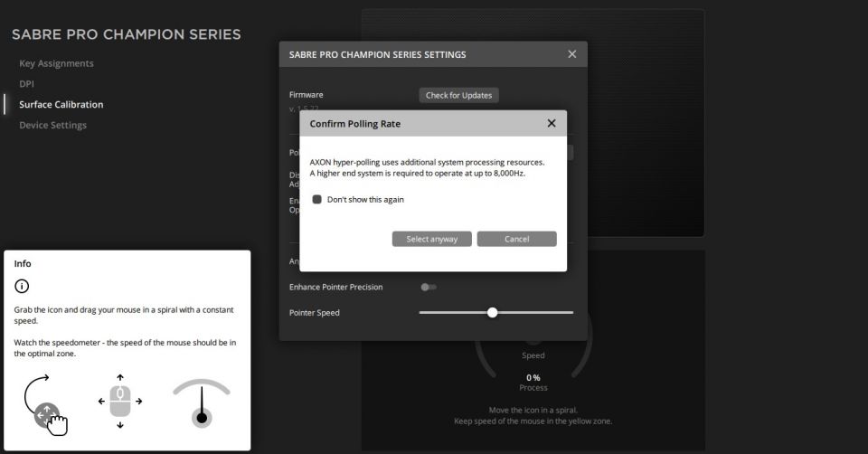The width and height of the screenshot is (868, 454).
Task: Click the spiral drag hand icon illustration
Action: [x=45, y=405]
